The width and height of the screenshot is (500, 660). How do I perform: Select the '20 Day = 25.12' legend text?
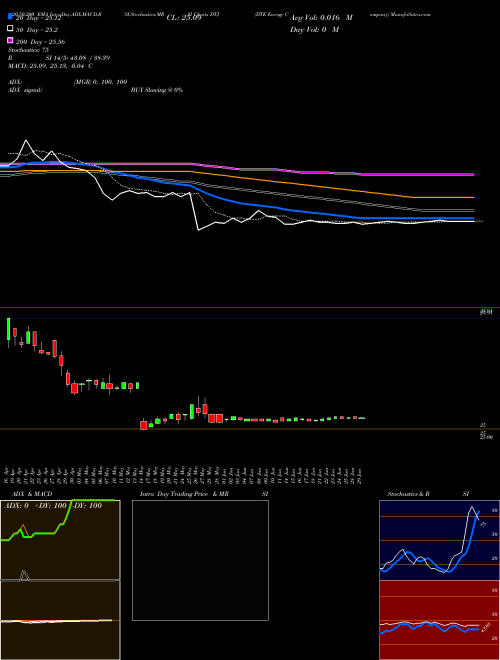coord(39,18)
